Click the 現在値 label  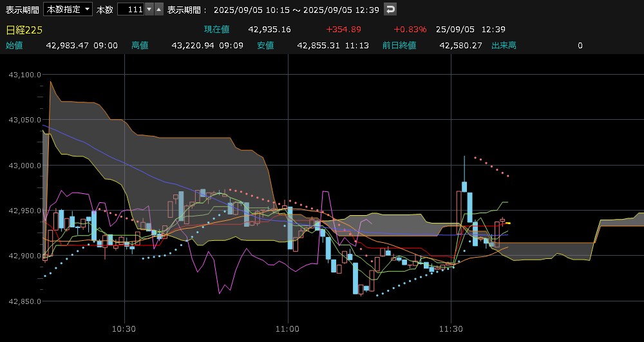coord(217,30)
